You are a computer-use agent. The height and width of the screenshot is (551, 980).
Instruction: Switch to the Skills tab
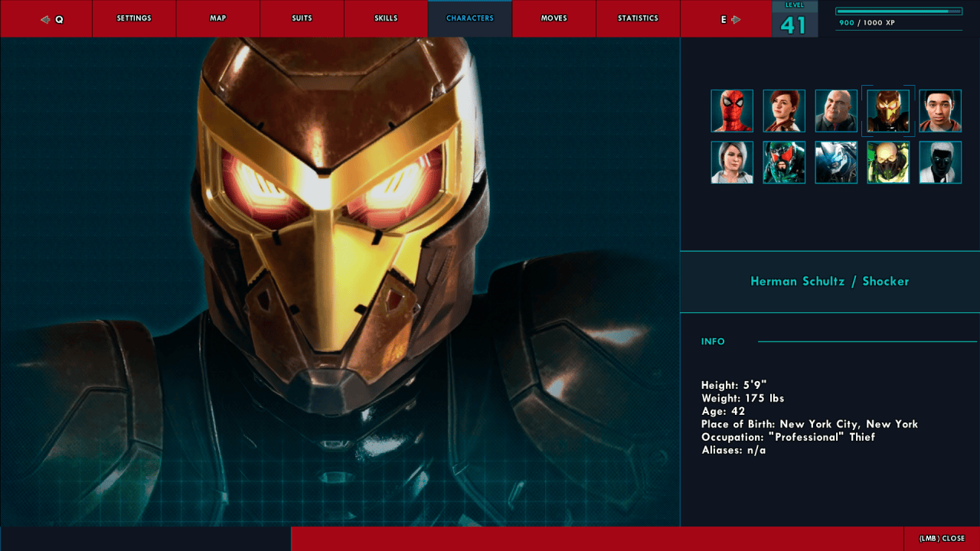pyautogui.click(x=386, y=18)
